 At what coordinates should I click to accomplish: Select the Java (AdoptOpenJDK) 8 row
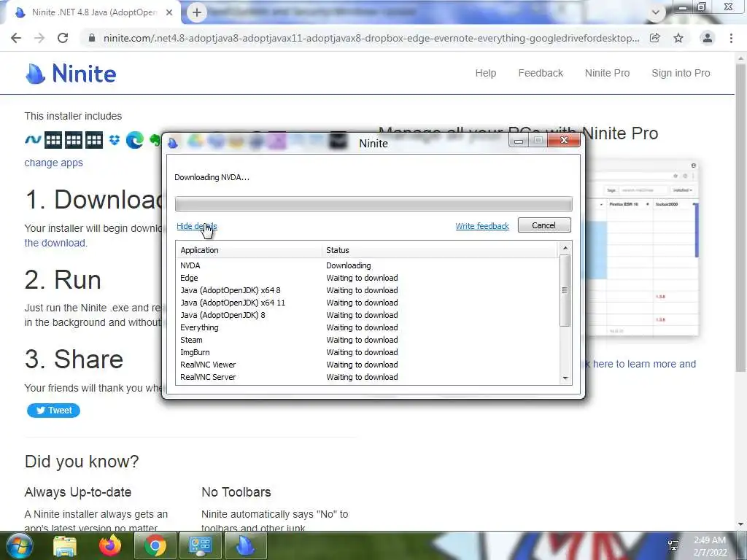coord(367,315)
